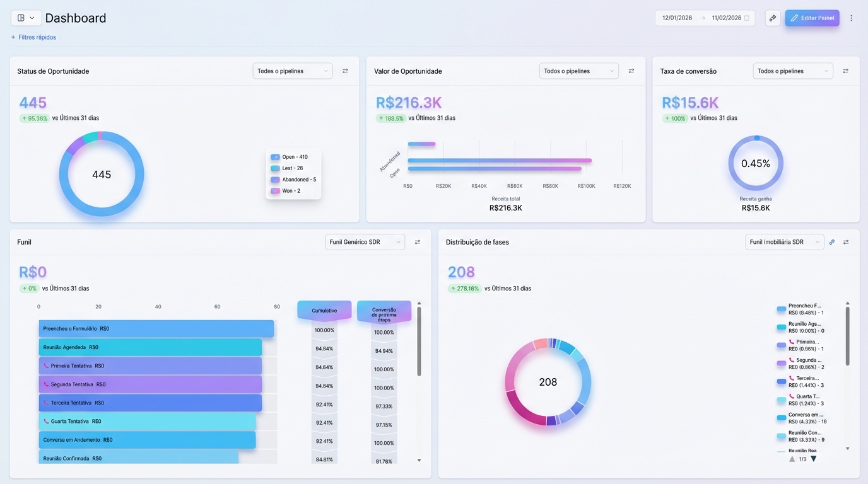868x484 pixels.
Task: Go to previous legend page with the up triangle
Action: pyautogui.click(x=792, y=459)
